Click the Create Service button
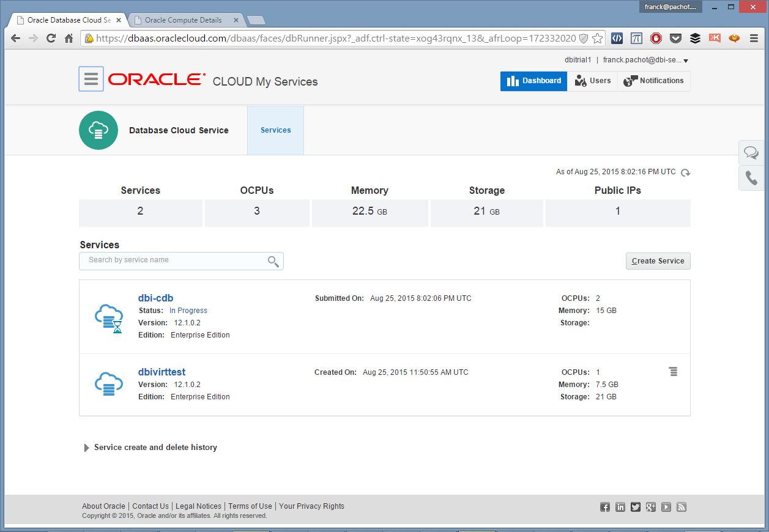The width and height of the screenshot is (769, 532). pos(658,261)
